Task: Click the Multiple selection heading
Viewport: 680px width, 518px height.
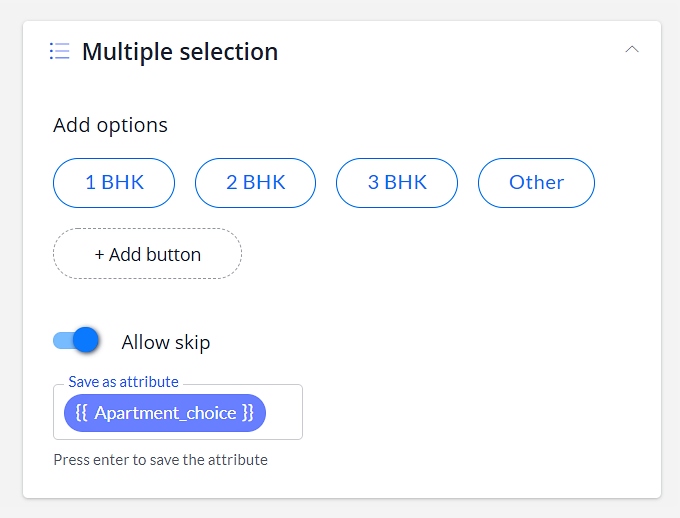Action: (180, 52)
